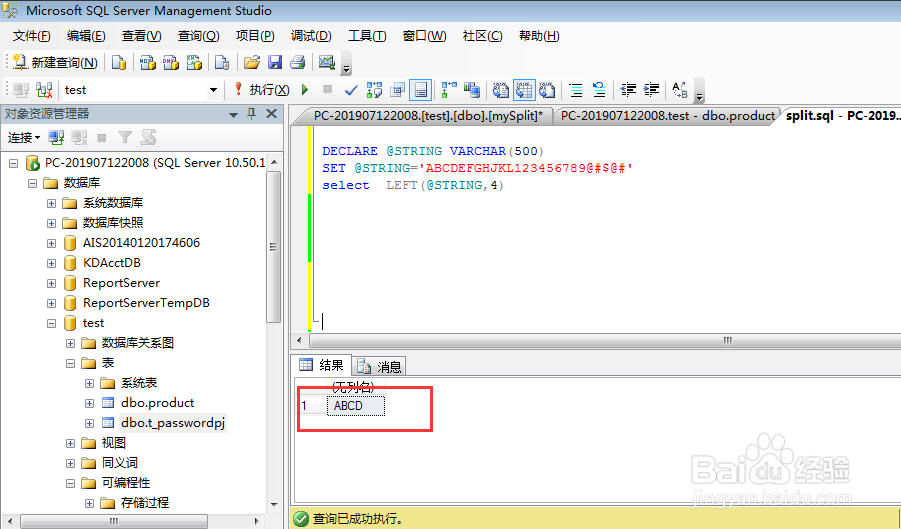The image size is (901, 529).
Task: Toggle Object Explorer auto-hide pin
Action: tap(252, 114)
